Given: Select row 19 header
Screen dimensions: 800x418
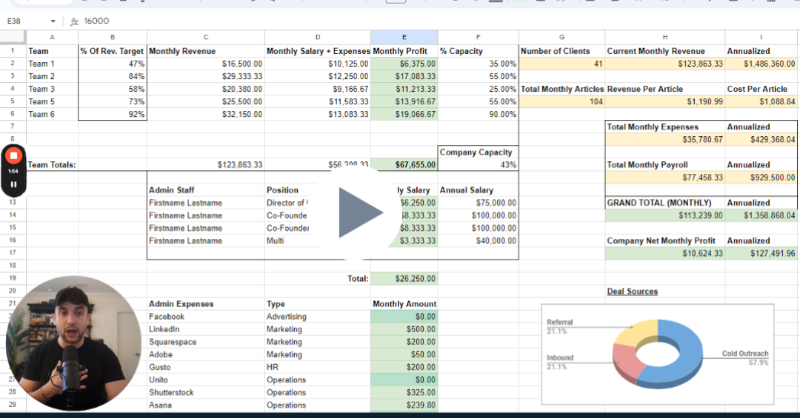Looking at the screenshot, I should click(x=13, y=278).
